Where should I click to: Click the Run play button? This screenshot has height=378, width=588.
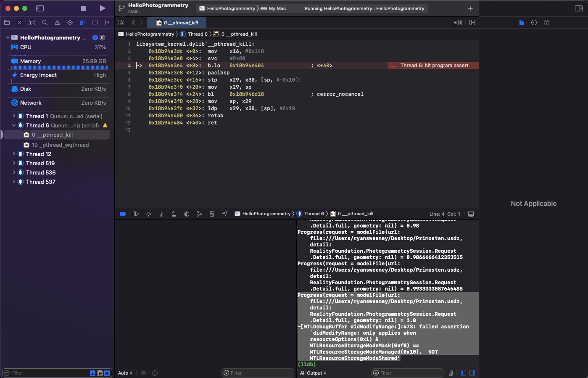coord(103,8)
